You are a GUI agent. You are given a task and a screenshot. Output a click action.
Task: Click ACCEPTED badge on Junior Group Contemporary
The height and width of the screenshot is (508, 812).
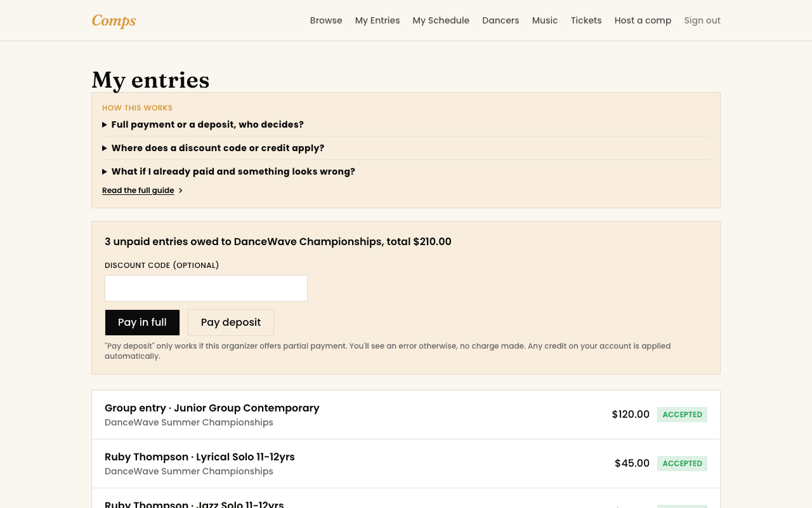(x=682, y=415)
